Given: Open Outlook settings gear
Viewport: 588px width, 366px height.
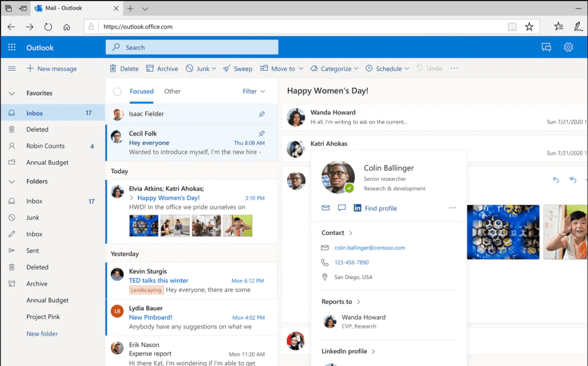Looking at the screenshot, I should (x=568, y=47).
